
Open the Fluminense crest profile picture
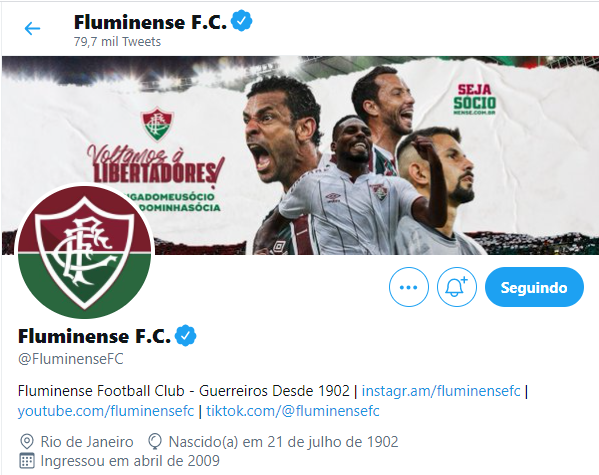(x=84, y=252)
